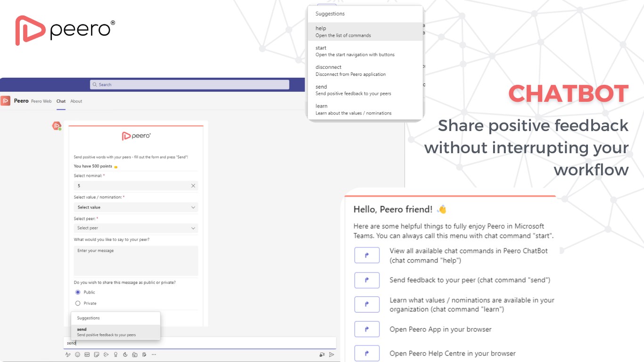Choose the disconnect command suggestion

pyautogui.click(x=365, y=70)
